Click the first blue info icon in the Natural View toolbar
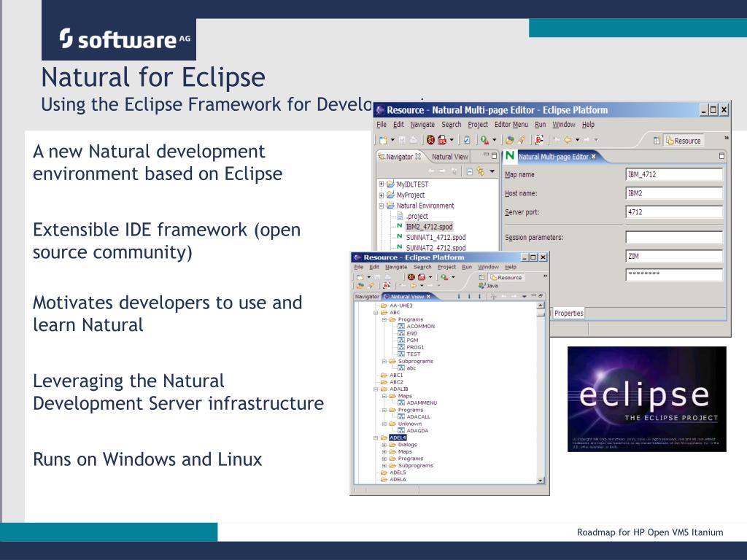The height and width of the screenshot is (560, 747). tap(459, 297)
